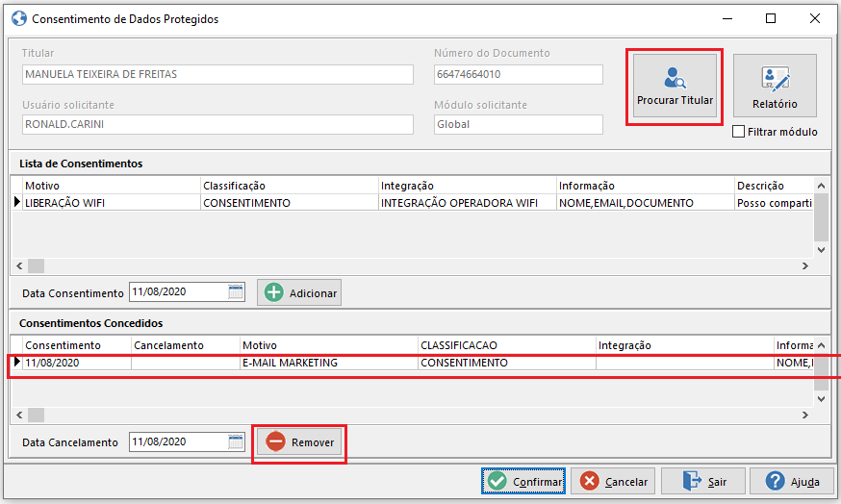
Task: Click the Número do Documento field
Action: pos(518,74)
